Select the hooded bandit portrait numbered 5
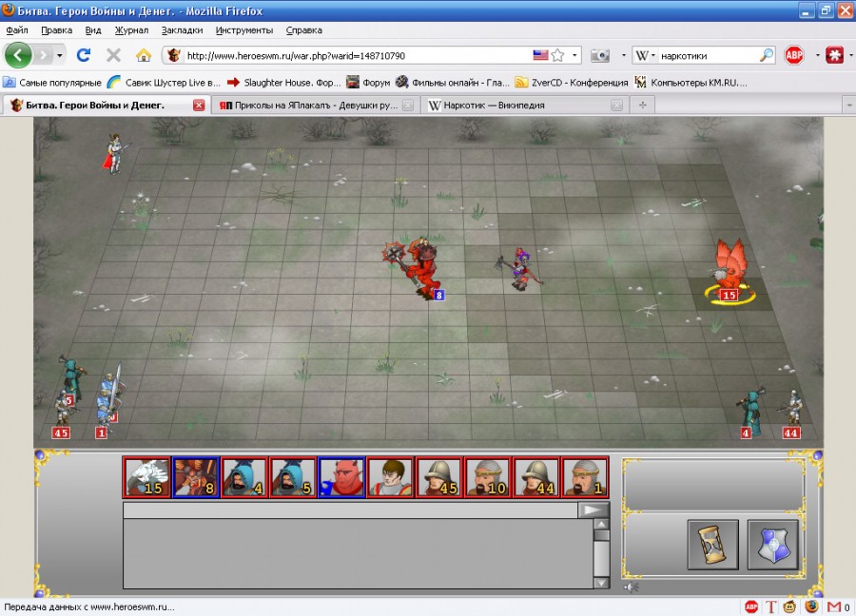856x616 pixels. (293, 477)
